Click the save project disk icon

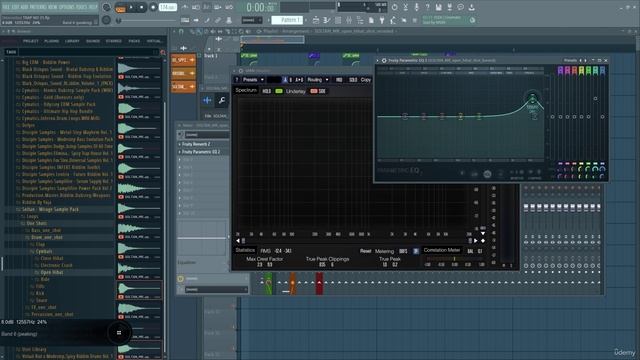click(x=438, y=7)
